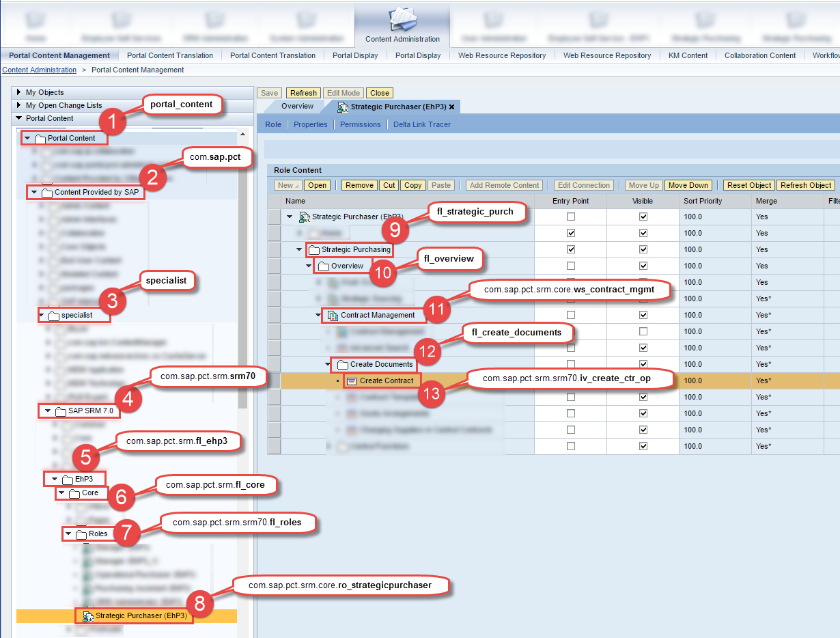Toggle Entry Point checkbox for Strategic Purchaser (EhP3) row
The height and width of the screenshot is (638, 840).
coord(571,217)
